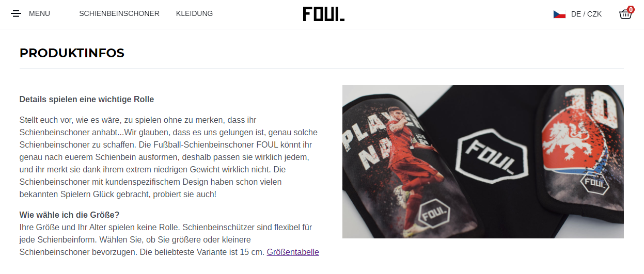The width and height of the screenshot is (644, 274).
Task: Click paragraph starting 'Stellt euch vor'
Action: 169,157
